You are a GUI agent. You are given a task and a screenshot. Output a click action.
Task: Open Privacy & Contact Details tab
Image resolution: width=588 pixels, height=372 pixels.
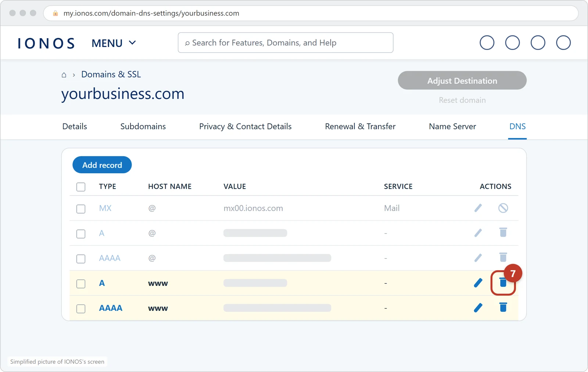point(245,126)
